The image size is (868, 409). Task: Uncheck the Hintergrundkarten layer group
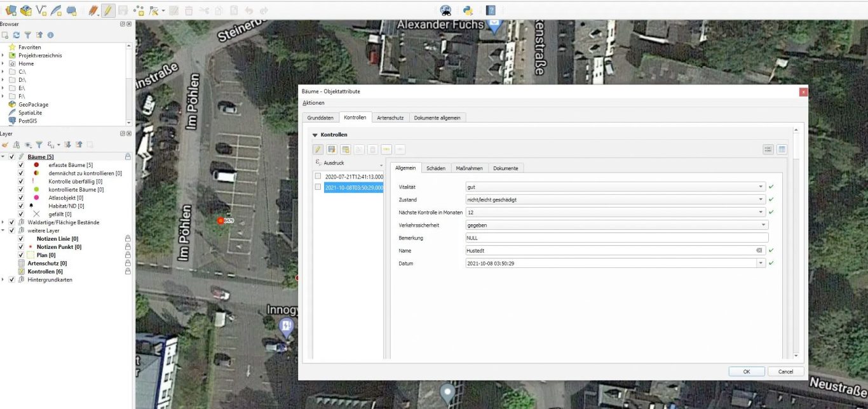point(11,279)
